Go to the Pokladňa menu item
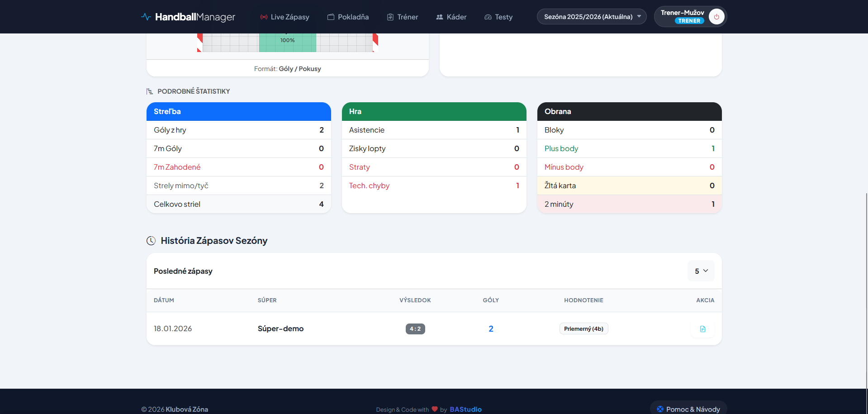This screenshot has width=868, height=414. point(348,17)
